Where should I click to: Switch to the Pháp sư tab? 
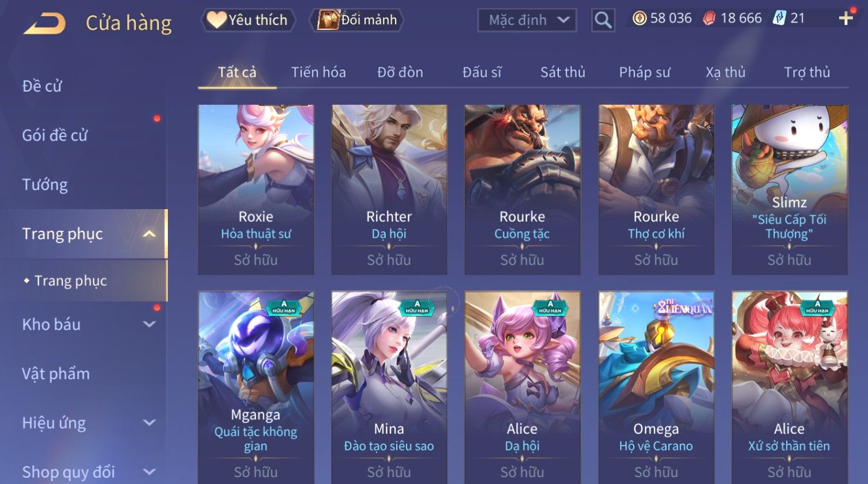(x=644, y=72)
